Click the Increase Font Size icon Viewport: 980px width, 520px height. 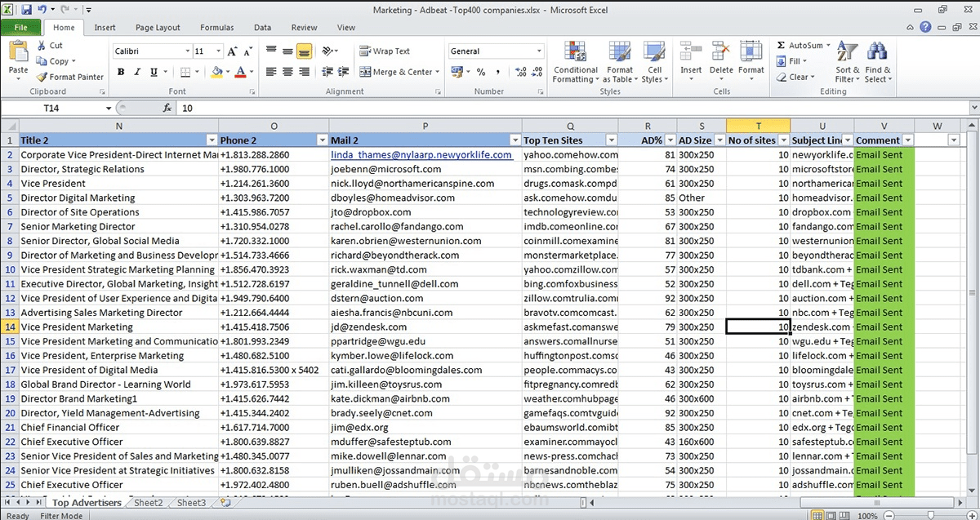tap(231, 51)
